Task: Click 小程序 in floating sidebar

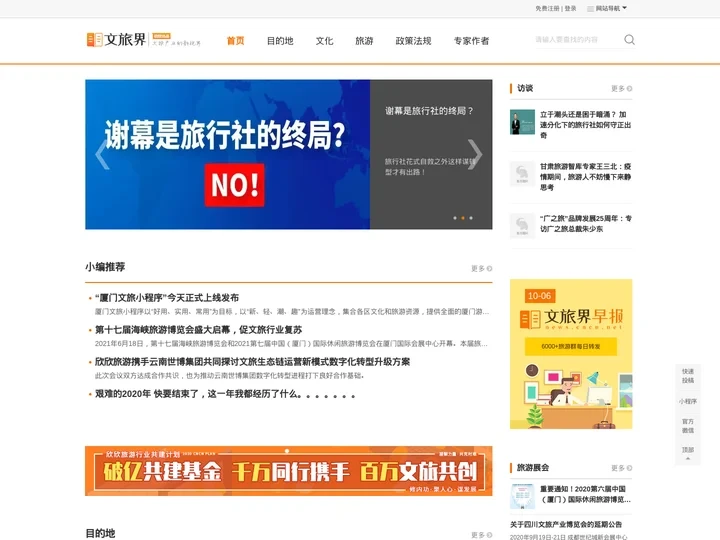Action: [x=688, y=401]
